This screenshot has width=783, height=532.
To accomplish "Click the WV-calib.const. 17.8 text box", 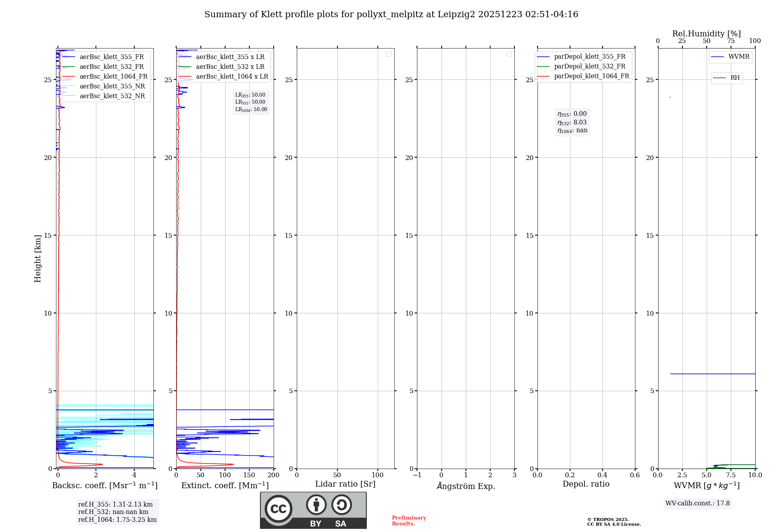I will pos(697,503).
